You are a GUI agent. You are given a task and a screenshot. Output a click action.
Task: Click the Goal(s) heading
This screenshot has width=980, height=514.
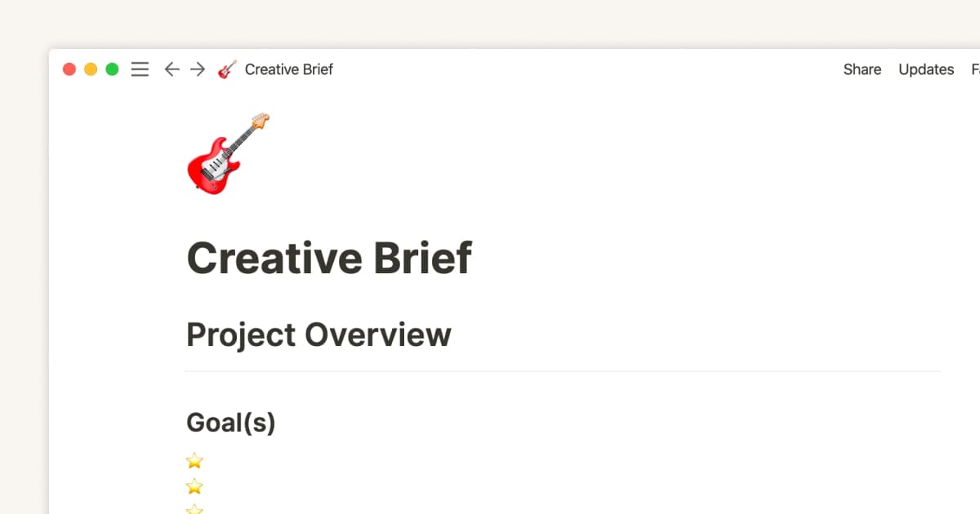coord(231,422)
